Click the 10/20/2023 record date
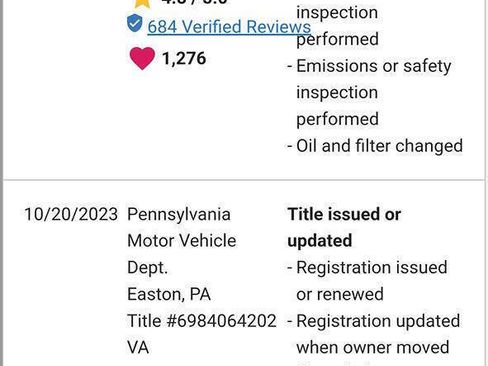Image resolution: width=488 pixels, height=366 pixels. pyautogui.click(x=71, y=214)
